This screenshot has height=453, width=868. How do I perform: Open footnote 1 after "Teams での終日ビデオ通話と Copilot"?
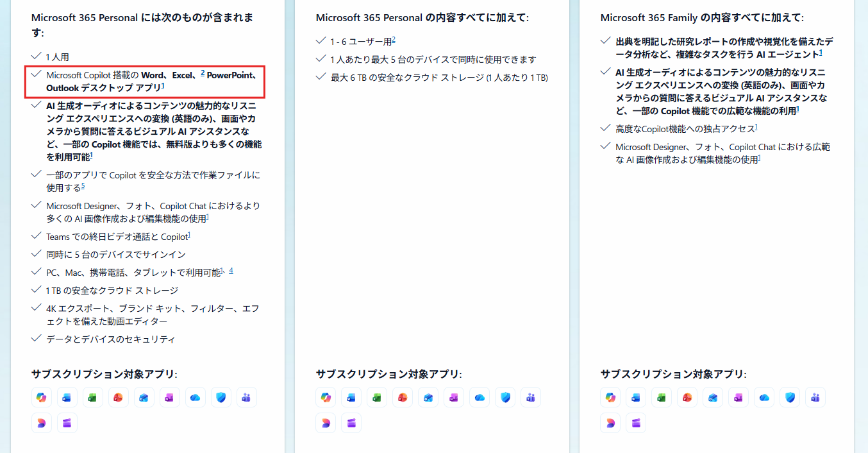tap(189, 235)
